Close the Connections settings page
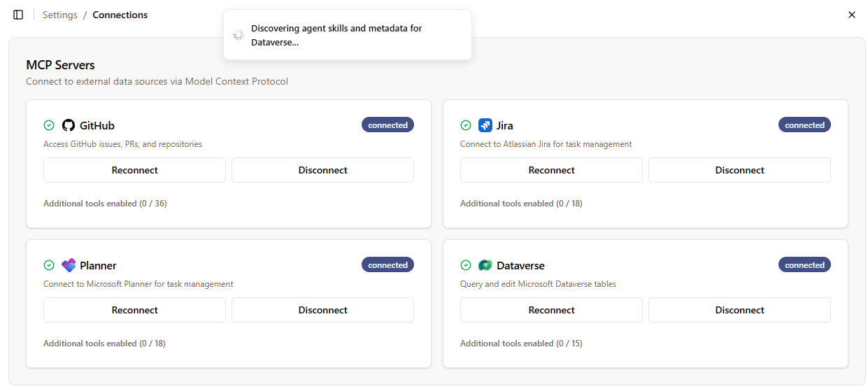This screenshot has height=389, width=868. pos(851,15)
